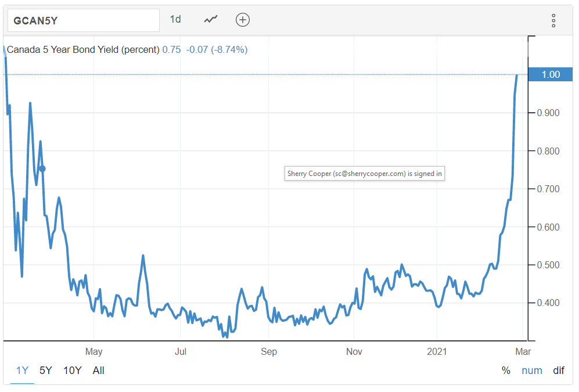Image resolution: width=579 pixels, height=392 pixels.
Task: Click the -0.07 (-8.74%) change text
Action: [217, 49]
